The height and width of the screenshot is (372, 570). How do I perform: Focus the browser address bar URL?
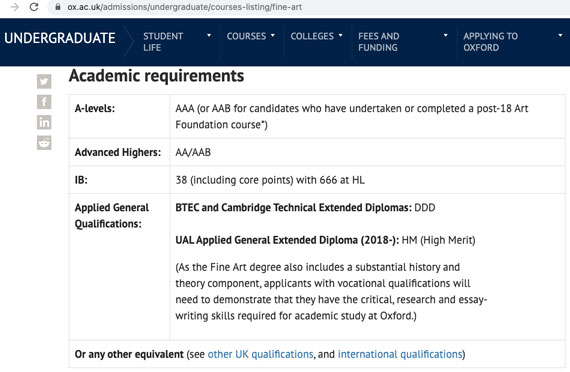tap(184, 7)
